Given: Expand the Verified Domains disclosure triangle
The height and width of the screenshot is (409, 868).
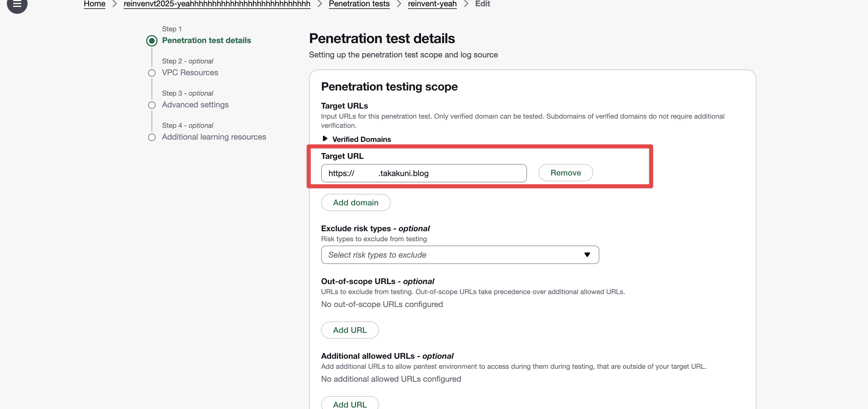Looking at the screenshot, I should [325, 138].
